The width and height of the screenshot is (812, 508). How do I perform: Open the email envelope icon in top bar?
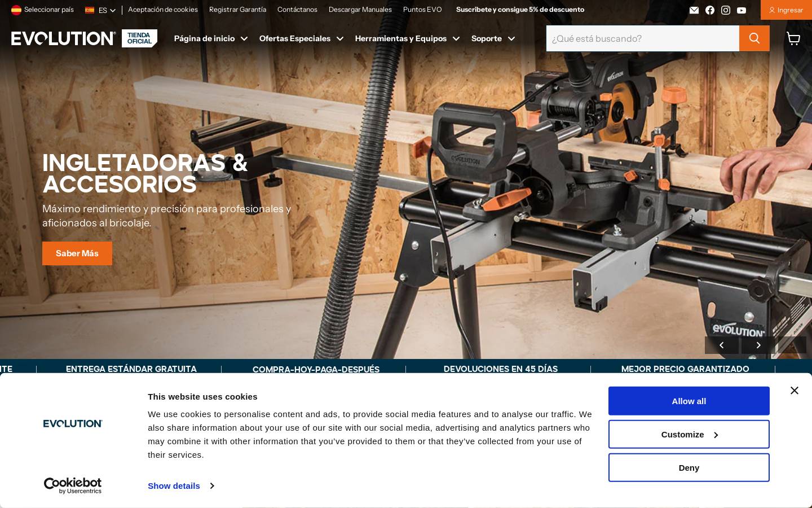click(694, 10)
